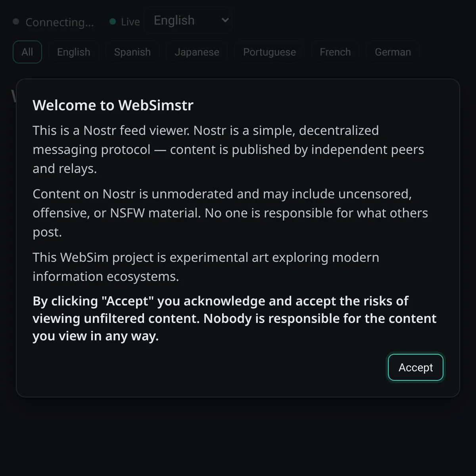Click the chevron arrow on language selector
The height and width of the screenshot is (476, 476).
225,20
